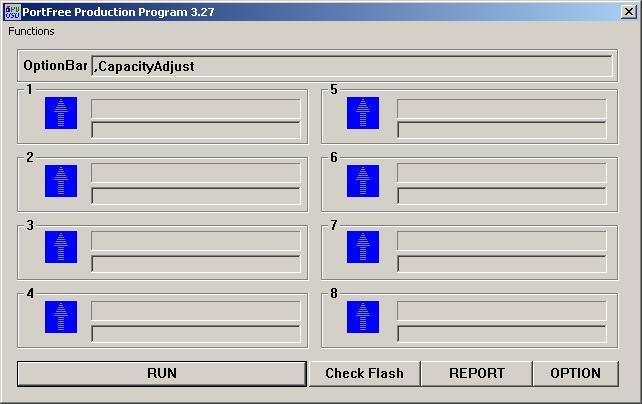Select the lower progress field of port 4
Screen dimensions: 642x404
click(x=196, y=334)
